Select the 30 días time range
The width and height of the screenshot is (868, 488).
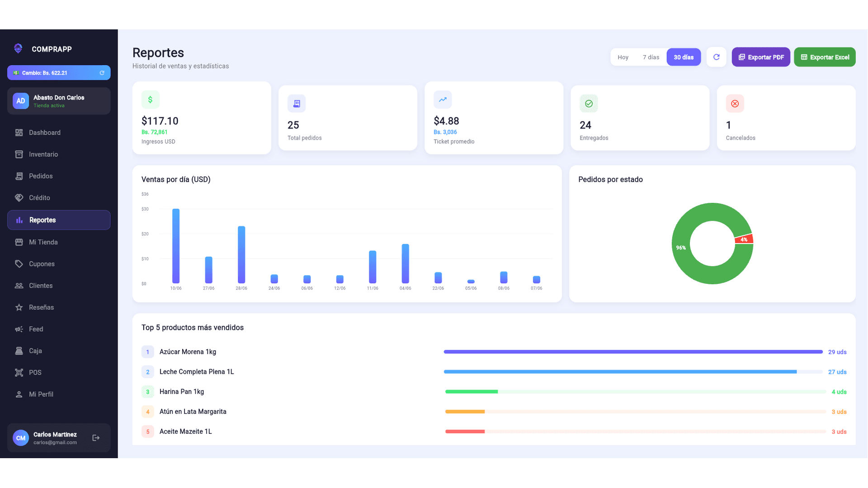pyautogui.click(x=684, y=57)
